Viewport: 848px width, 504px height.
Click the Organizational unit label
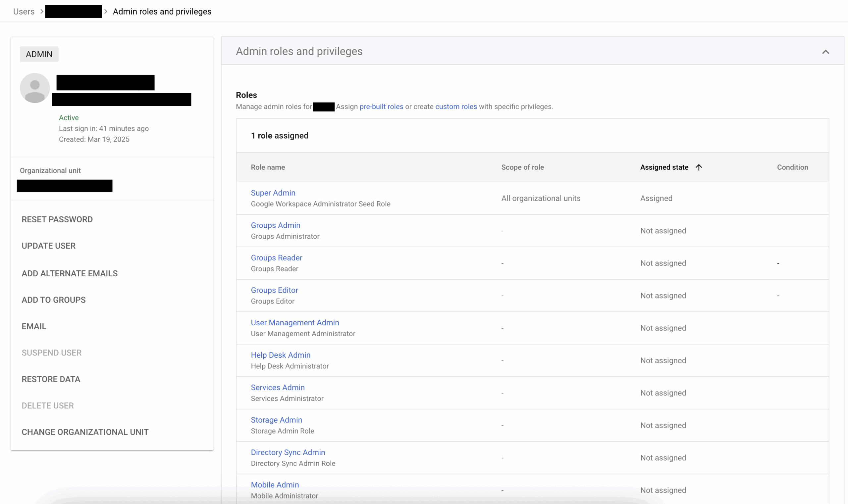click(50, 170)
